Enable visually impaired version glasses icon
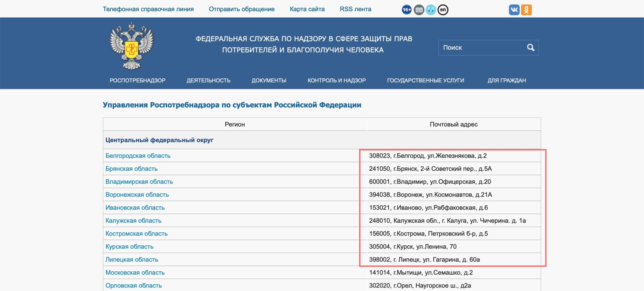The height and width of the screenshot is (291, 644). 431,10
